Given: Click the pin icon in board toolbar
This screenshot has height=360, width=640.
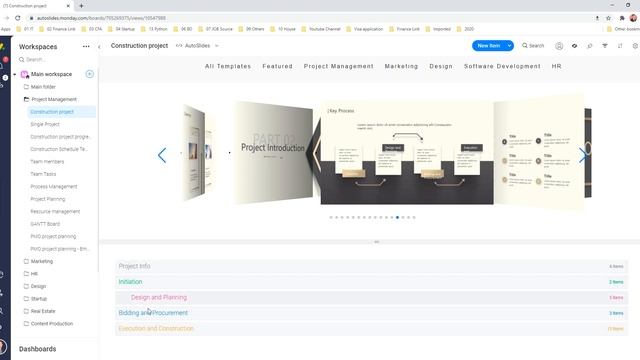Looking at the screenshot, I should pos(589,46).
